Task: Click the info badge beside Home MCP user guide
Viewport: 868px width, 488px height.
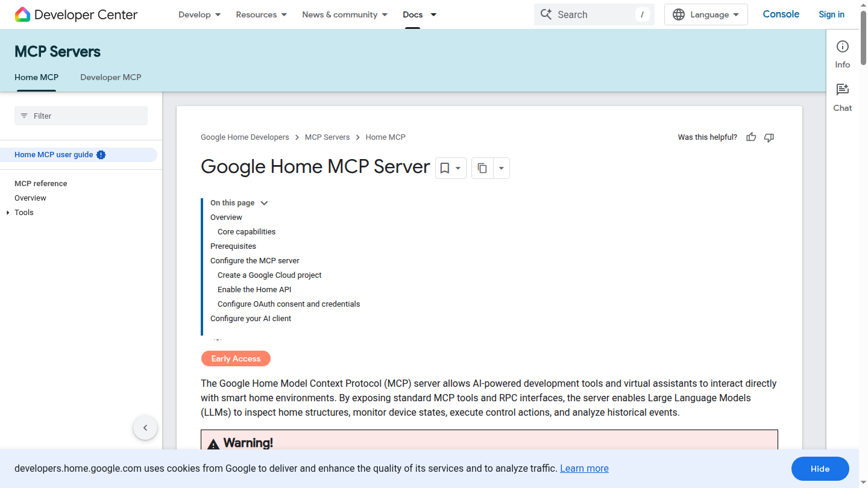Action: [101, 155]
